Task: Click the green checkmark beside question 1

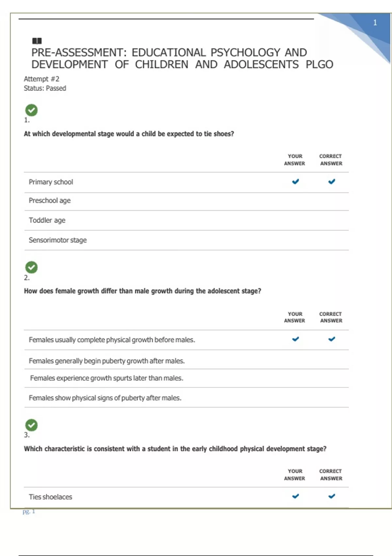Action: [31, 110]
